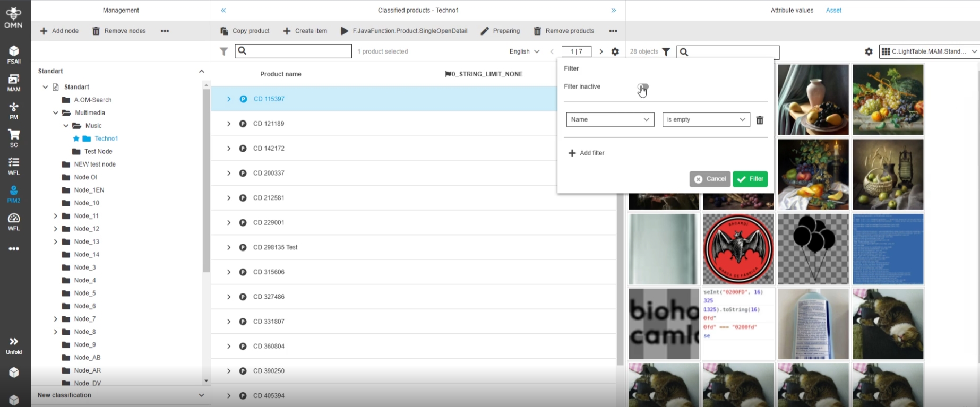
Task: Open asset panel settings gear
Action: pyautogui.click(x=869, y=51)
